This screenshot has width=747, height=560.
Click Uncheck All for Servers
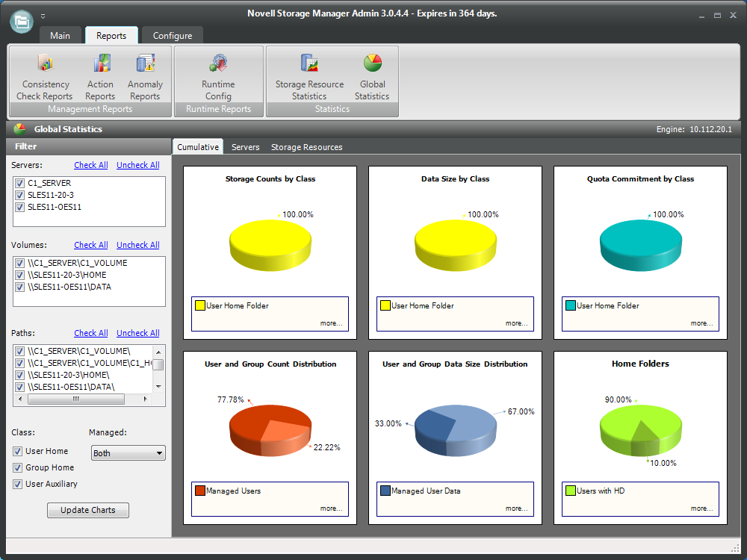tap(138, 165)
